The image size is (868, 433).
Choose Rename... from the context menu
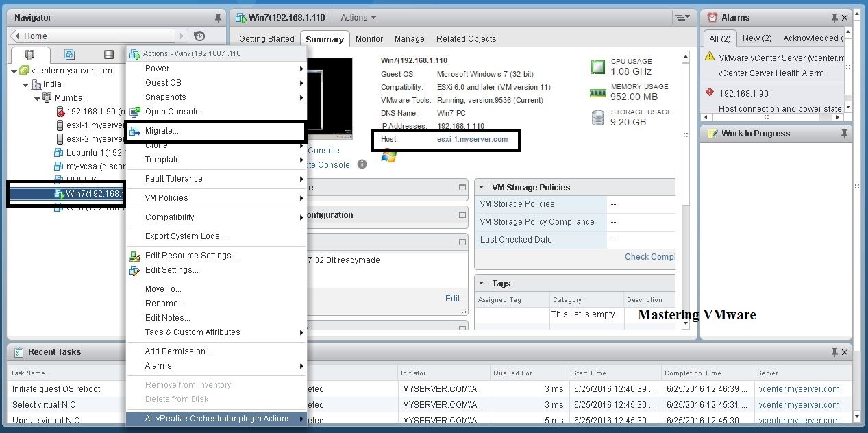click(x=216, y=304)
